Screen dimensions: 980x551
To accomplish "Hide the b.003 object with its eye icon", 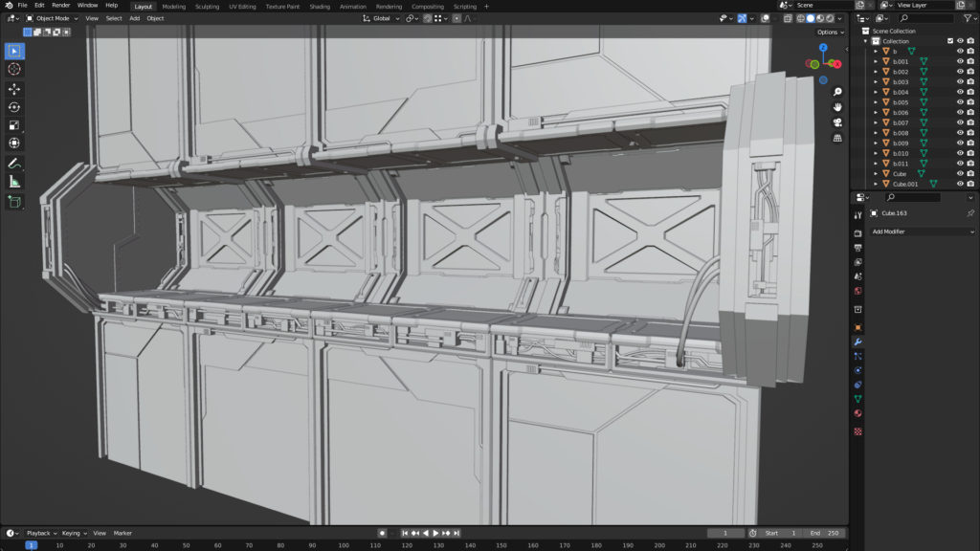I will tap(960, 82).
